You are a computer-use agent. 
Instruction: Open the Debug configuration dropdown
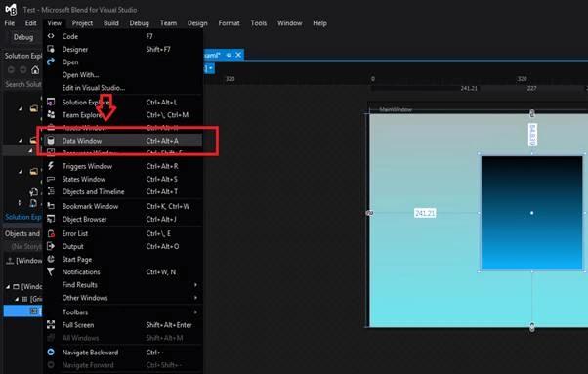[23, 37]
